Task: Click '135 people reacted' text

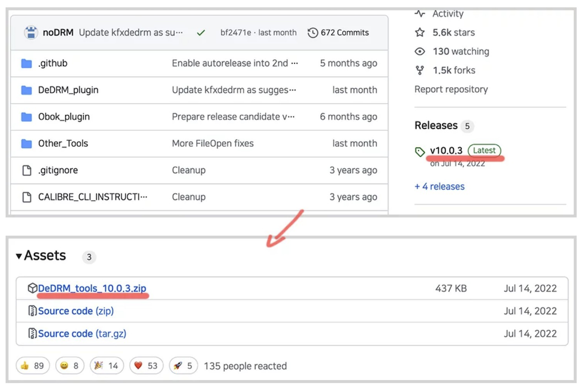Action: click(x=246, y=366)
